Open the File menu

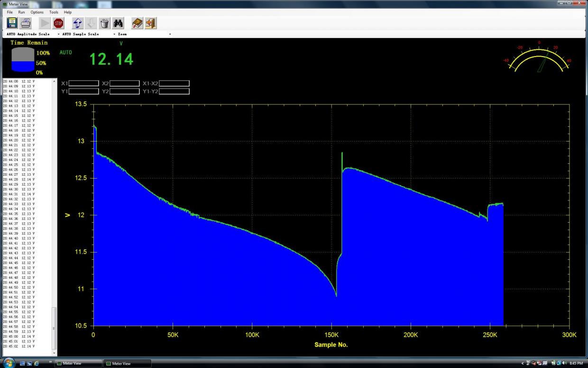pos(9,12)
